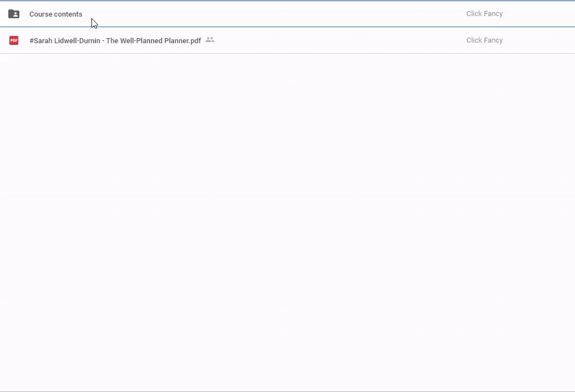Click the word 'contents' in the folder name
This screenshot has width=575, height=392.
[x=69, y=14]
